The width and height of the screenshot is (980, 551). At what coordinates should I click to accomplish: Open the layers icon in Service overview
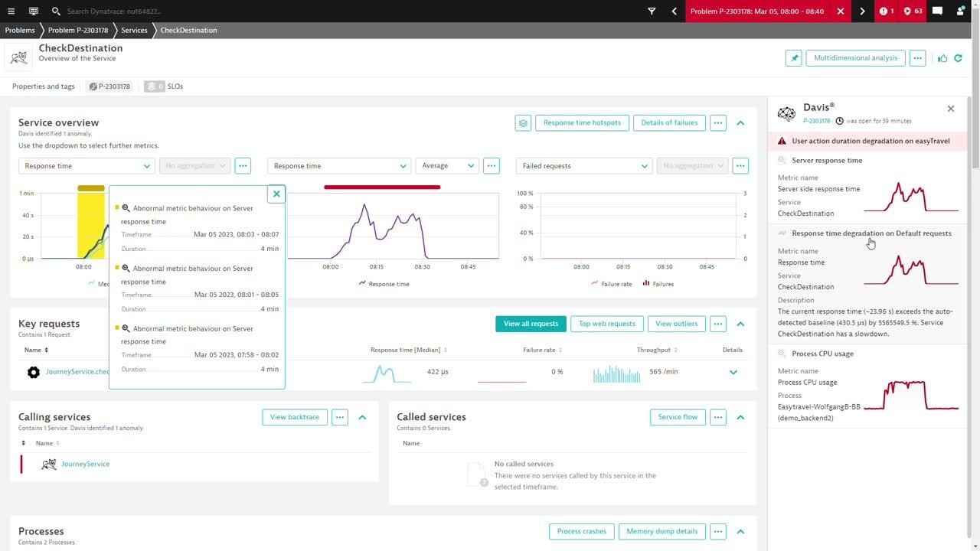(x=523, y=122)
